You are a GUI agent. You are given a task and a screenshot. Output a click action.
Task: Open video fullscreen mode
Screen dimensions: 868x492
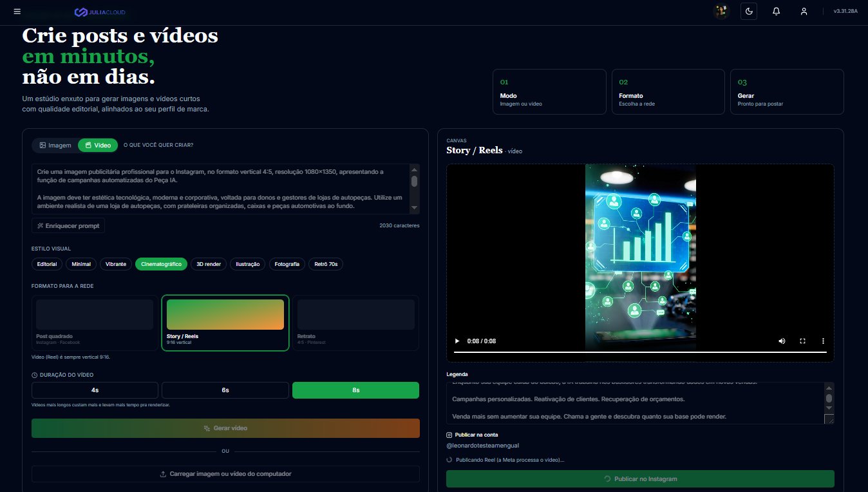802,341
